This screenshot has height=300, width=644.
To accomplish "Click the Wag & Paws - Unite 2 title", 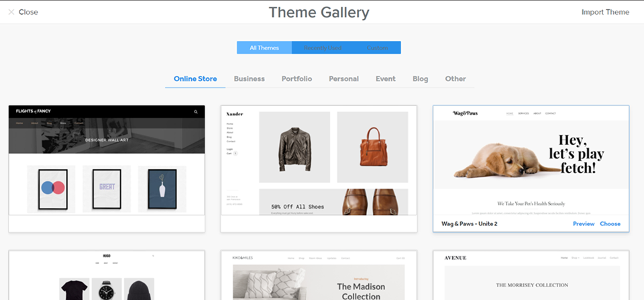I will tap(470, 224).
